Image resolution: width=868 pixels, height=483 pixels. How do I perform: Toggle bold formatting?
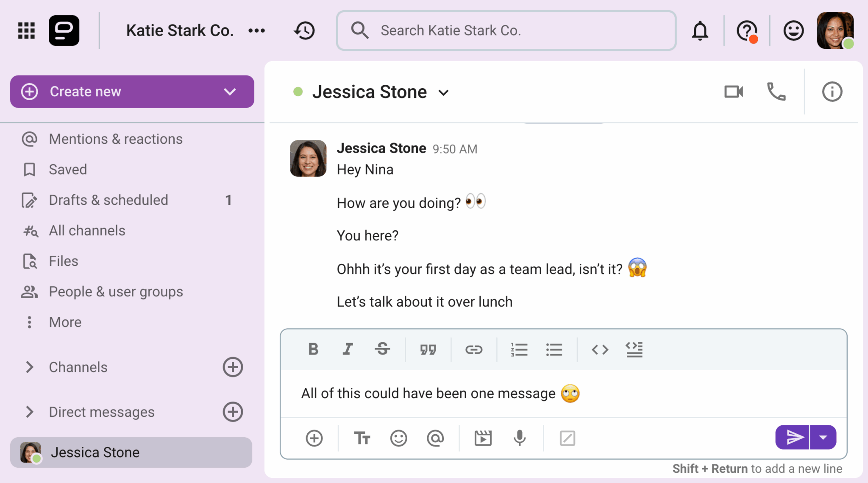click(313, 349)
